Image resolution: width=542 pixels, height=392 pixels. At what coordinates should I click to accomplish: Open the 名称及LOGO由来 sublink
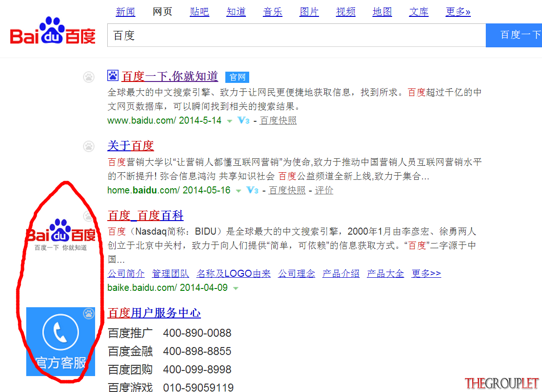pyautogui.click(x=234, y=274)
